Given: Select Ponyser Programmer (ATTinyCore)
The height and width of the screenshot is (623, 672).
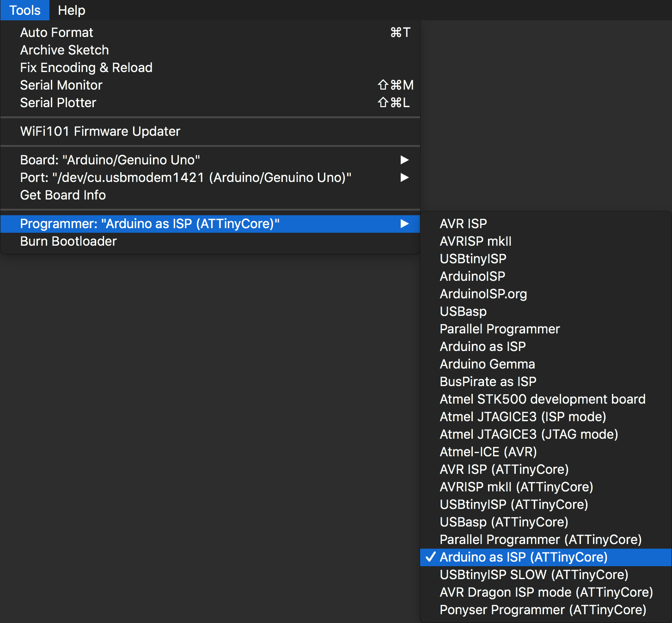Looking at the screenshot, I should pyautogui.click(x=543, y=610).
